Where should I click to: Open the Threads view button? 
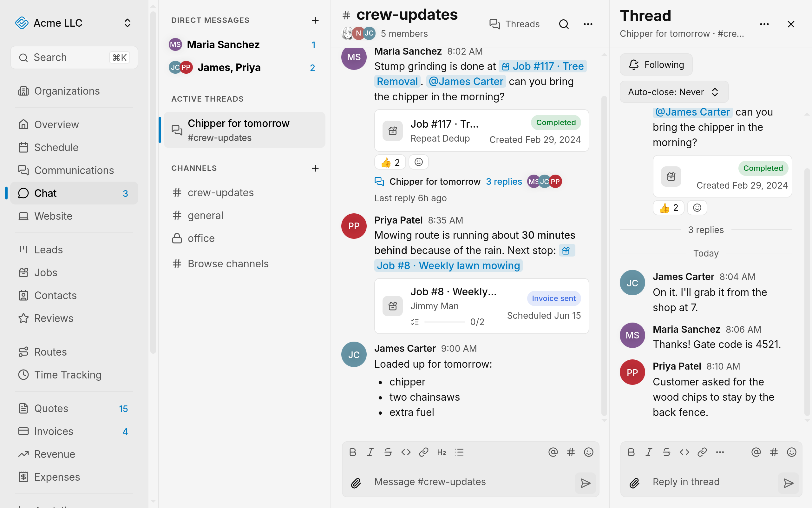(x=514, y=24)
